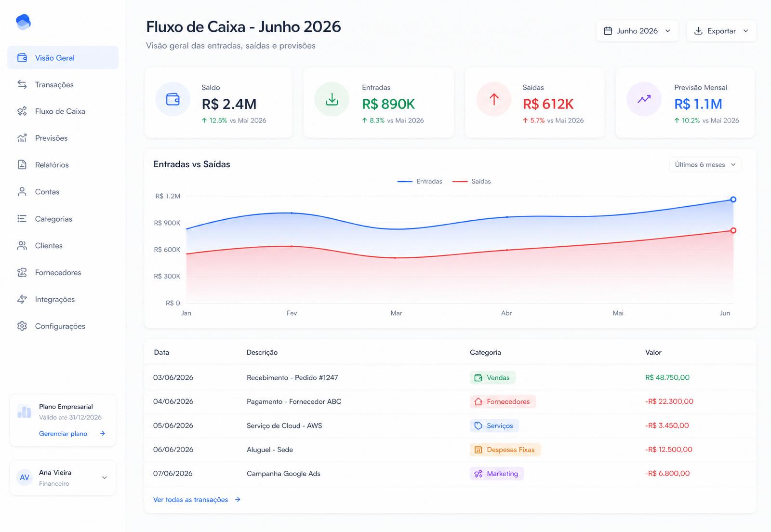Open Configurações in the sidebar
771x532 pixels.
click(63, 326)
